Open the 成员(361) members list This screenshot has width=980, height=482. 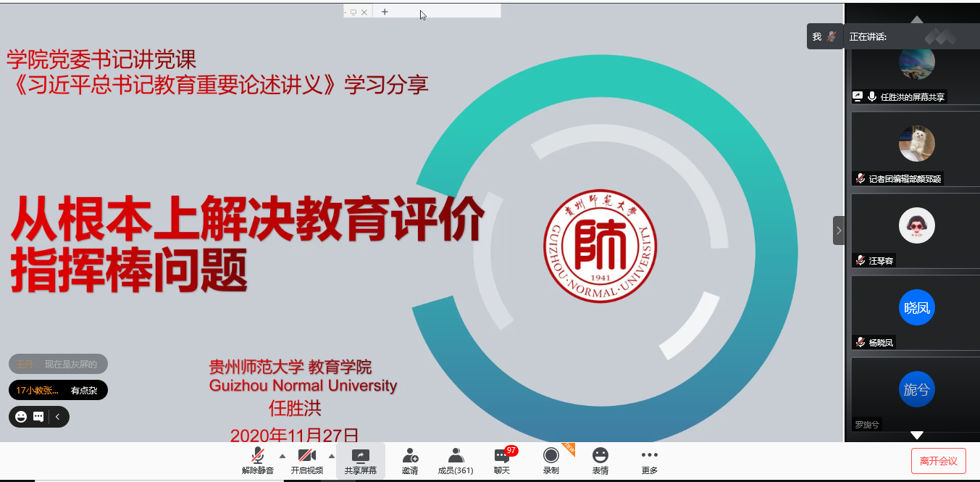point(456,460)
